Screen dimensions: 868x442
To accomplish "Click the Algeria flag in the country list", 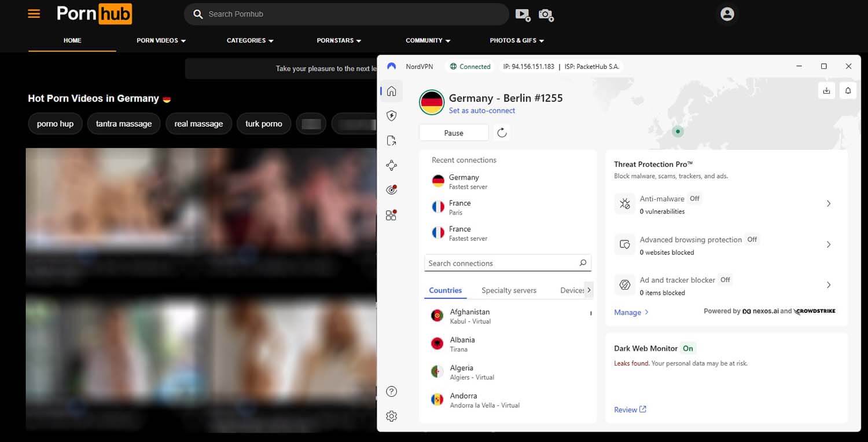I will tap(437, 371).
